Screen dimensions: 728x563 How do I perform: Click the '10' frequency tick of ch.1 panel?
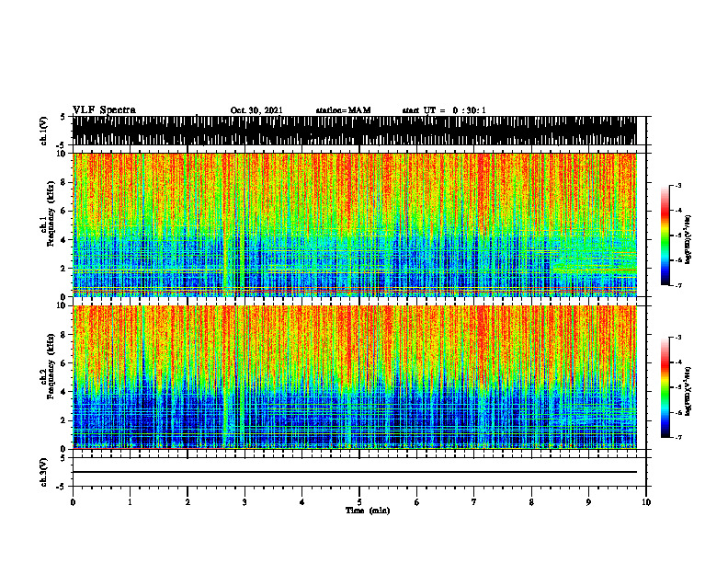tap(63, 154)
